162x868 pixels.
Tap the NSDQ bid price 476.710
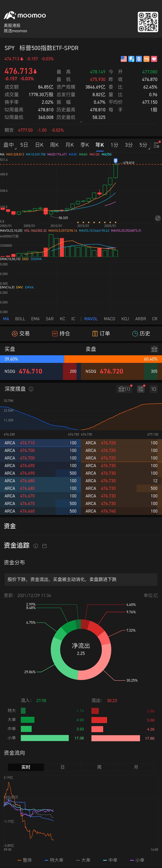[31, 371]
